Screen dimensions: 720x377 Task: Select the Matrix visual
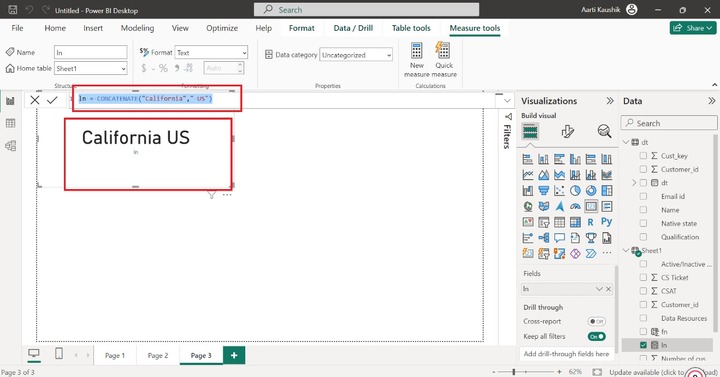point(575,222)
